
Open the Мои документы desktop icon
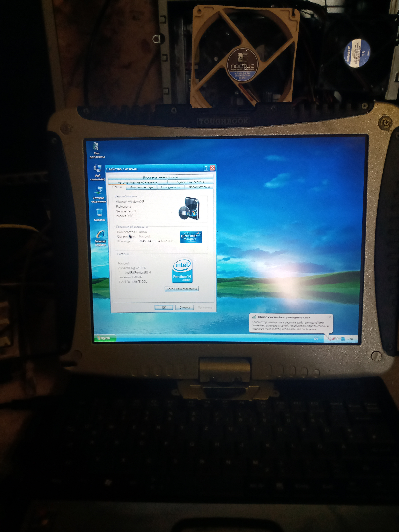(97, 150)
